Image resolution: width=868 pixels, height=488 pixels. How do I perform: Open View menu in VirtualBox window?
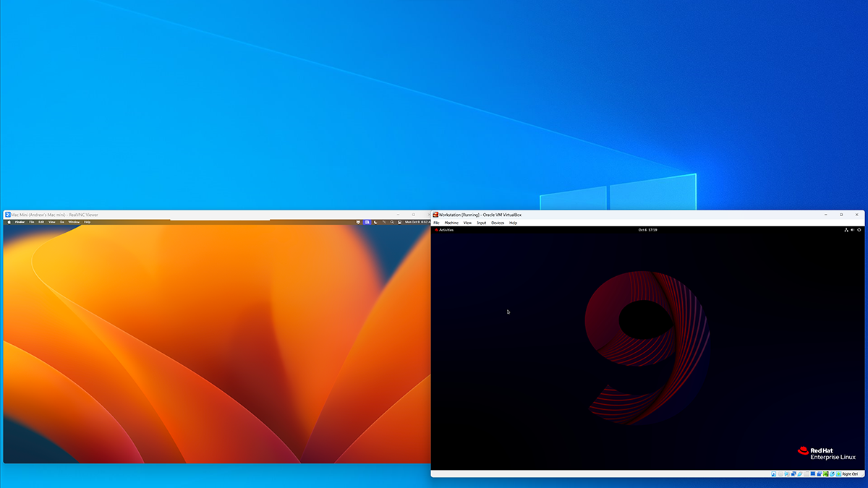click(x=467, y=223)
